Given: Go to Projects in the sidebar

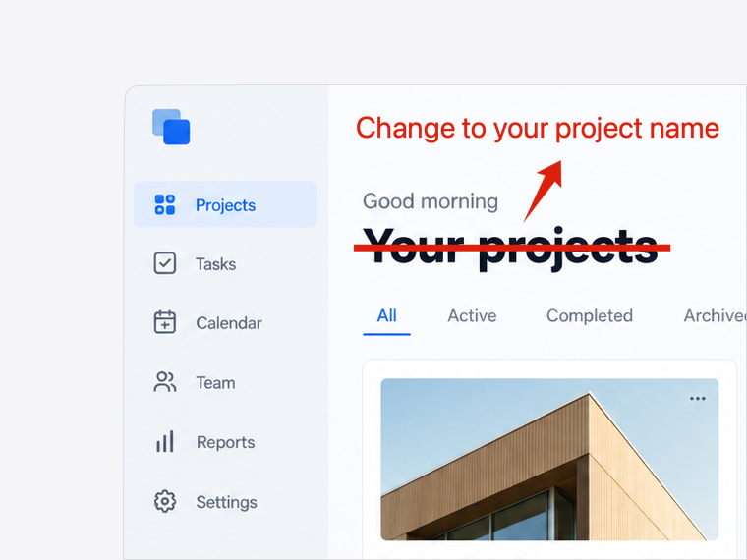Looking at the screenshot, I should tap(225, 204).
